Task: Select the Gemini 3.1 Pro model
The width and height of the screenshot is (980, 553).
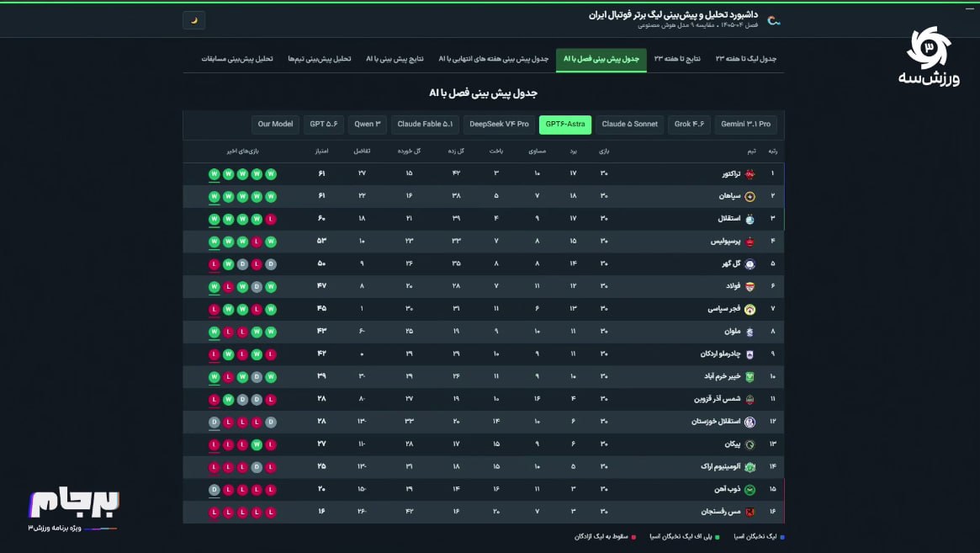Action: click(745, 125)
